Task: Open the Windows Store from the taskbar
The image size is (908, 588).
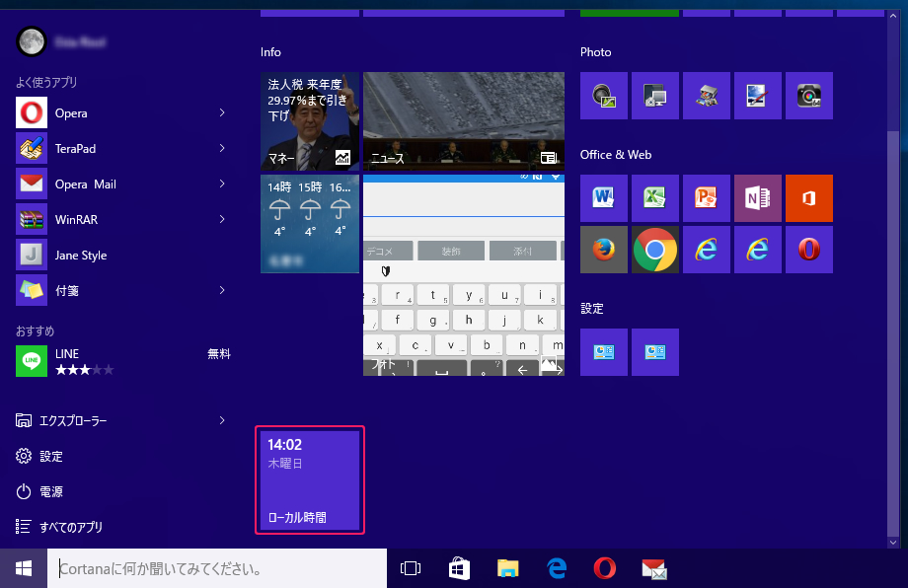Action: tap(459, 568)
